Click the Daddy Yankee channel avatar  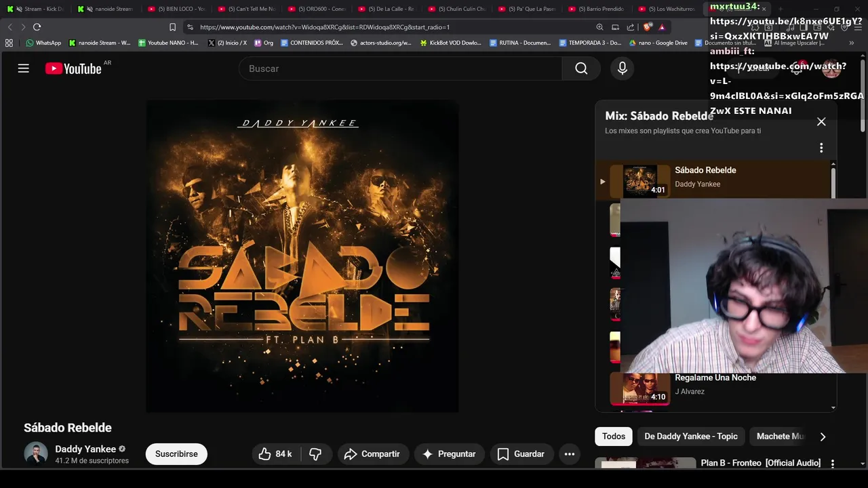tap(36, 453)
